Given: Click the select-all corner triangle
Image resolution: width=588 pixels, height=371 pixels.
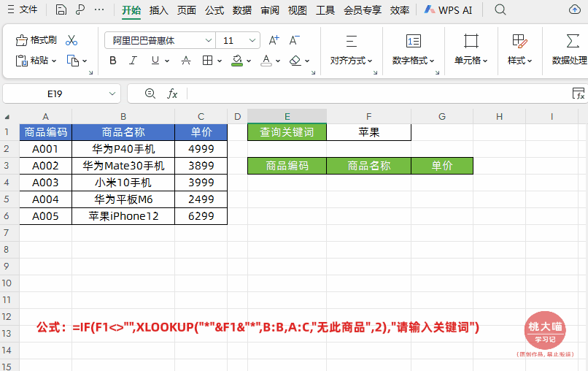Looking at the screenshot, I should click(7, 117).
